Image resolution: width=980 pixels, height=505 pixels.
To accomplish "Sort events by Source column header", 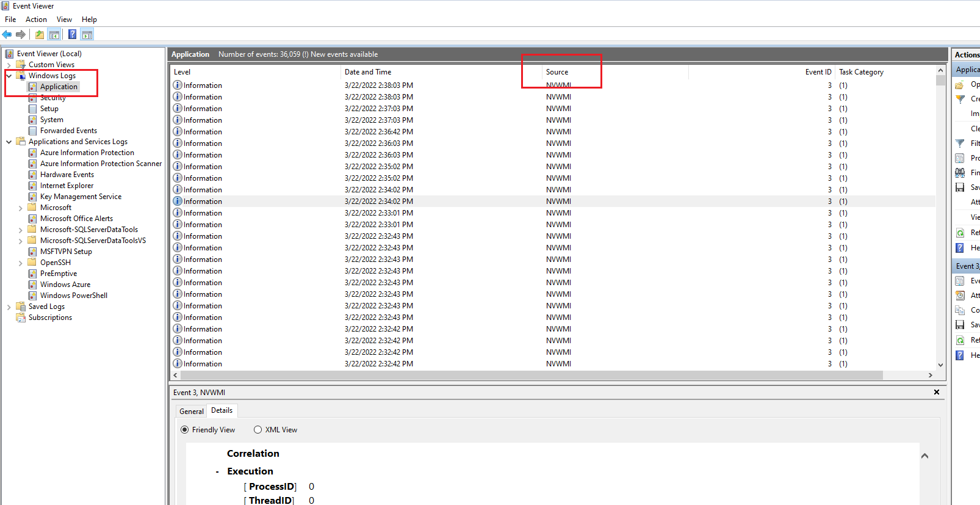I will [615, 72].
